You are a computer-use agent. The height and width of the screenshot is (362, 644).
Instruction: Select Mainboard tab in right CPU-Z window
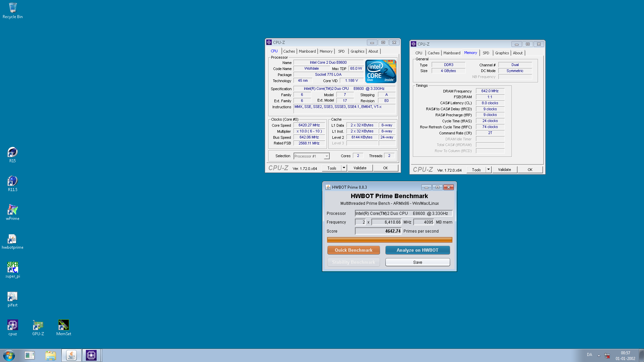tap(451, 53)
